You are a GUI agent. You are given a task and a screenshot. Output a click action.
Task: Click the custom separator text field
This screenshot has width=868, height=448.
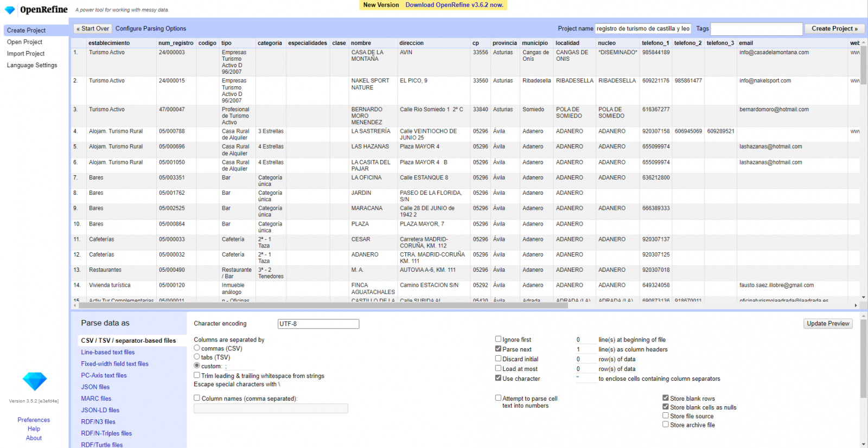(x=239, y=366)
